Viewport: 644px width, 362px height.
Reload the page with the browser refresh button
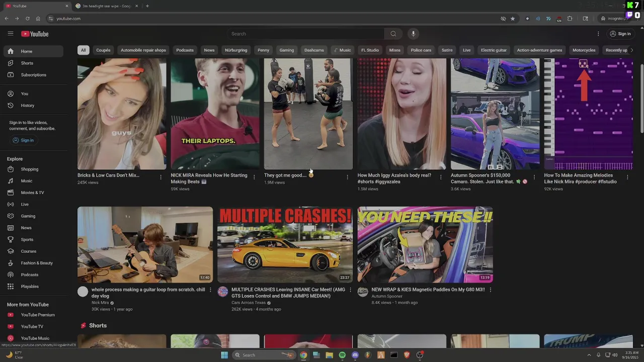pos(27,19)
